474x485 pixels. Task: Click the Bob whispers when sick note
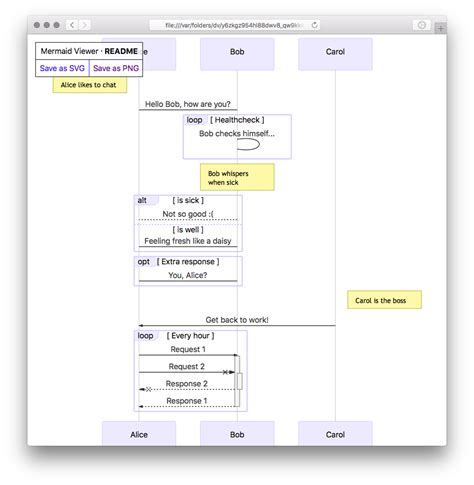[237, 177]
